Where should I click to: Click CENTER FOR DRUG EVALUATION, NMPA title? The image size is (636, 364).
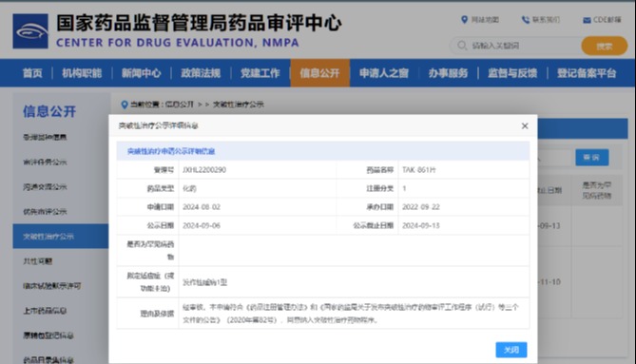point(178,43)
